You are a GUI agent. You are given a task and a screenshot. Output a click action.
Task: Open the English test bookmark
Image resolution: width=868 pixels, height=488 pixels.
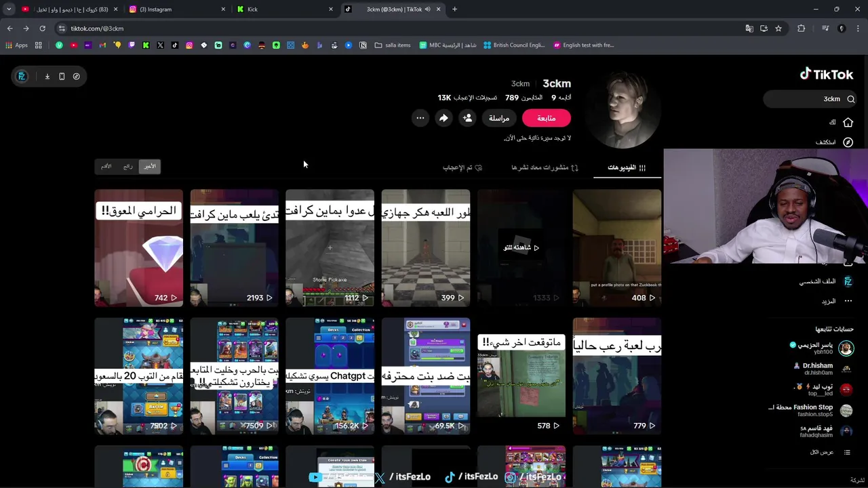pyautogui.click(x=583, y=45)
